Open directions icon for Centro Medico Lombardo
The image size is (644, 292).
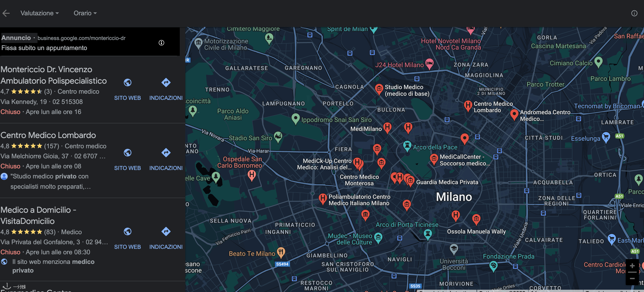(166, 153)
